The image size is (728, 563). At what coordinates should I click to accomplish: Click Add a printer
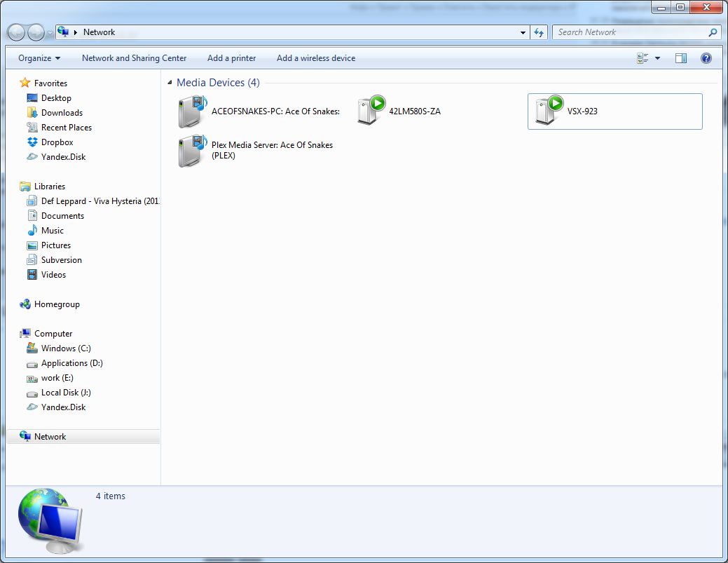point(232,58)
